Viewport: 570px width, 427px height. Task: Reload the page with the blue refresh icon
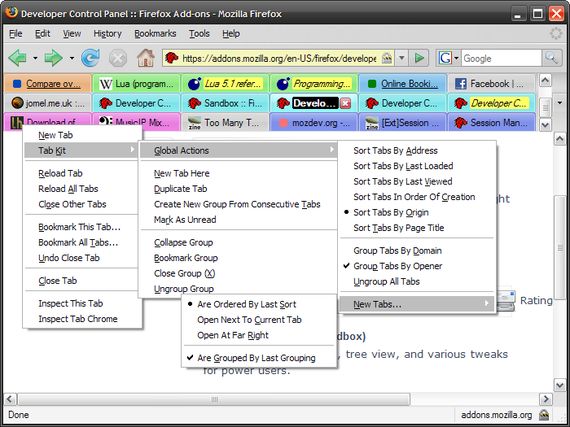coord(90,58)
